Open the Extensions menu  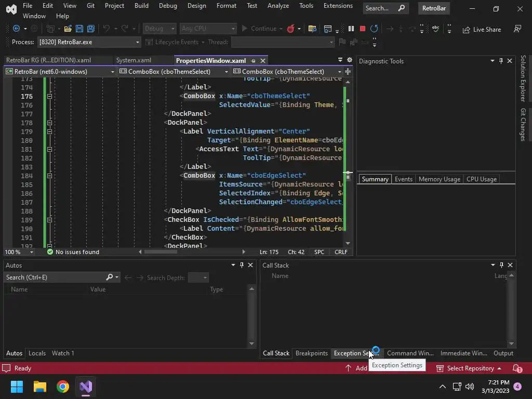pos(338,6)
